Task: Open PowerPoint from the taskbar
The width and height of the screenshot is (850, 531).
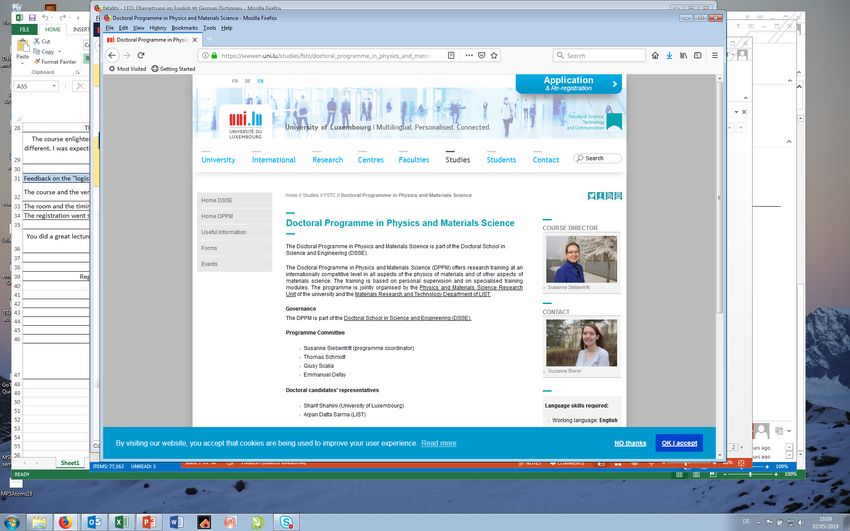Action: point(149,522)
